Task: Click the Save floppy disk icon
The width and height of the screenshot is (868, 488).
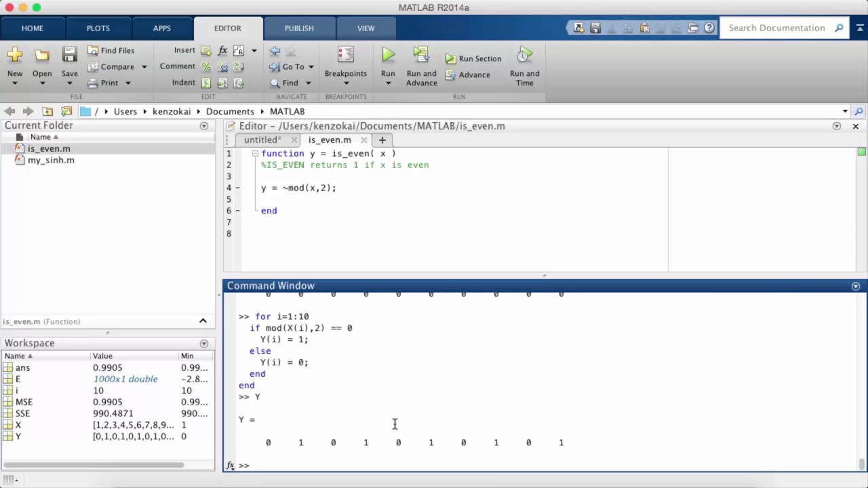Action: (x=69, y=55)
